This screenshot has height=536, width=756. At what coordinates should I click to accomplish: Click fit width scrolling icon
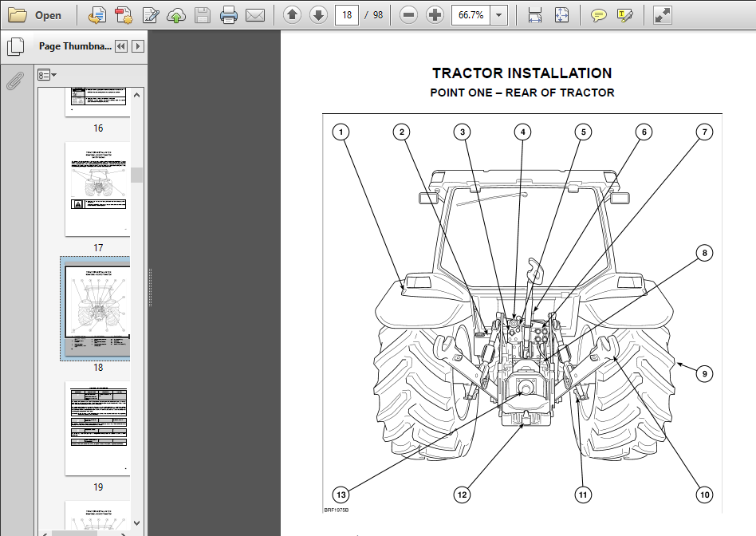535,15
